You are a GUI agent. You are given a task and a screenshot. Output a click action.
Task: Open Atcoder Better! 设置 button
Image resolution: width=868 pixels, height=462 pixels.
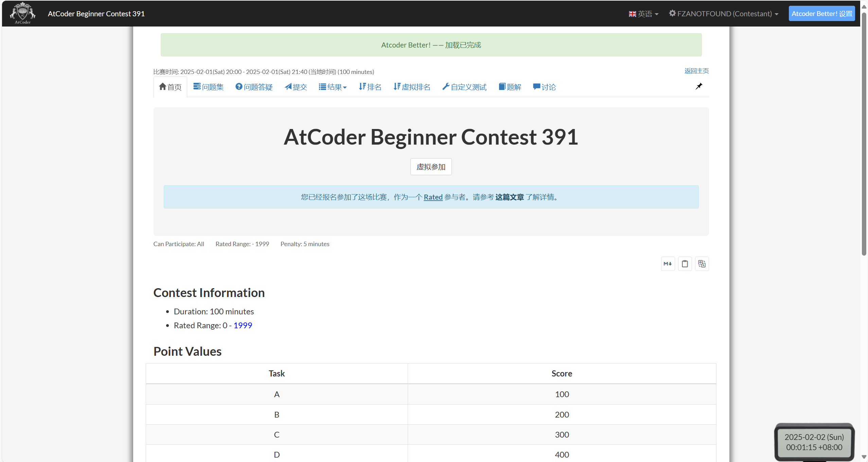[821, 14]
